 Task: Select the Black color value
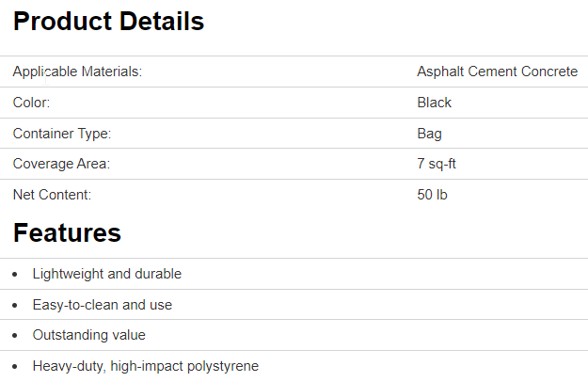(434, 103)
